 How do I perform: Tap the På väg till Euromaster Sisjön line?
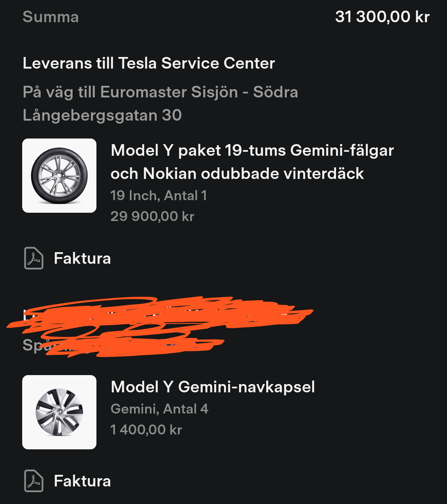[160, 92]
